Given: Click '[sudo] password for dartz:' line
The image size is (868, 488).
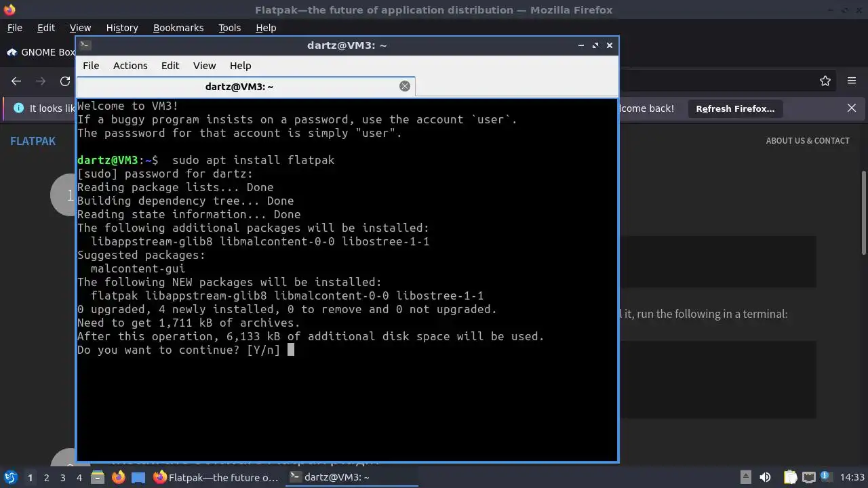Looking at the screenshot, I should [x=165, y=174].
